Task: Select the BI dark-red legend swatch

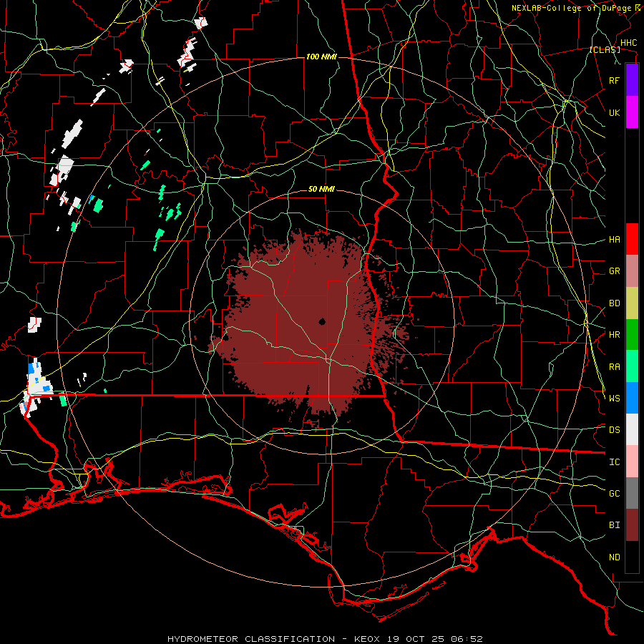Action: (x=632, y=525)
